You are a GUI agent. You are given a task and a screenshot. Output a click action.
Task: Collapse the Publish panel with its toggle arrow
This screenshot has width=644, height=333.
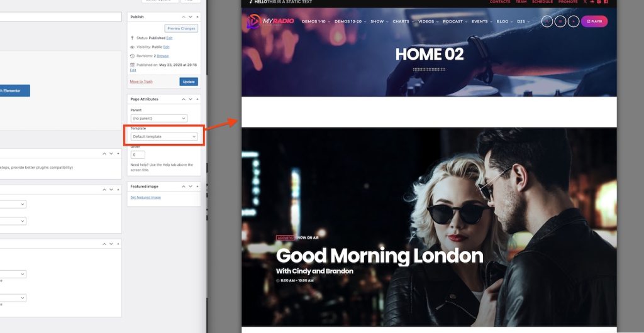point(197,17)
